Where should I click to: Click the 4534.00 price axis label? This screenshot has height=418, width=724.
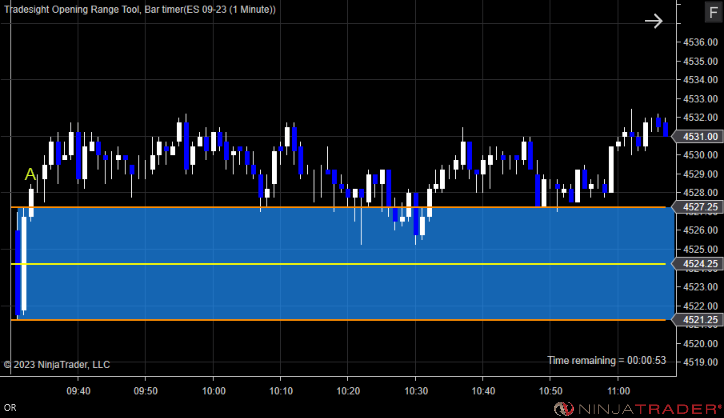click(x=700, y=80)
